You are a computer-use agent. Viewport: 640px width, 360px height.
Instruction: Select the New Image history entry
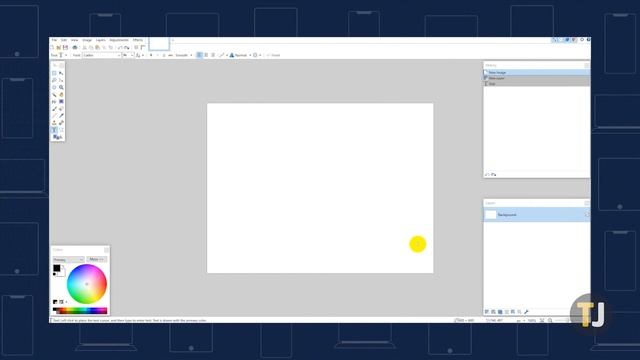tap(537, 72)
